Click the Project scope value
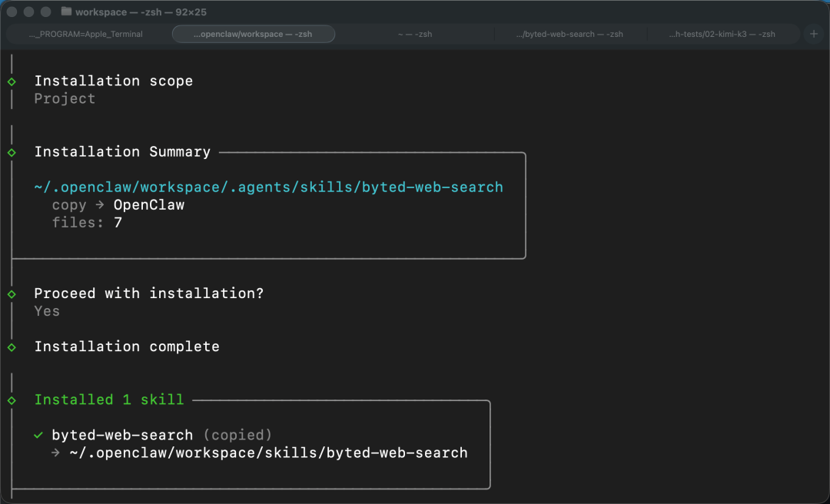 pyautogui.click(x=65, y=99)
